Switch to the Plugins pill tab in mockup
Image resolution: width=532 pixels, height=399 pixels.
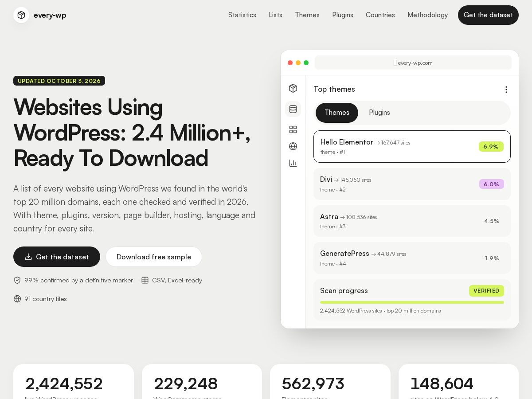click(x=379, y=113)
